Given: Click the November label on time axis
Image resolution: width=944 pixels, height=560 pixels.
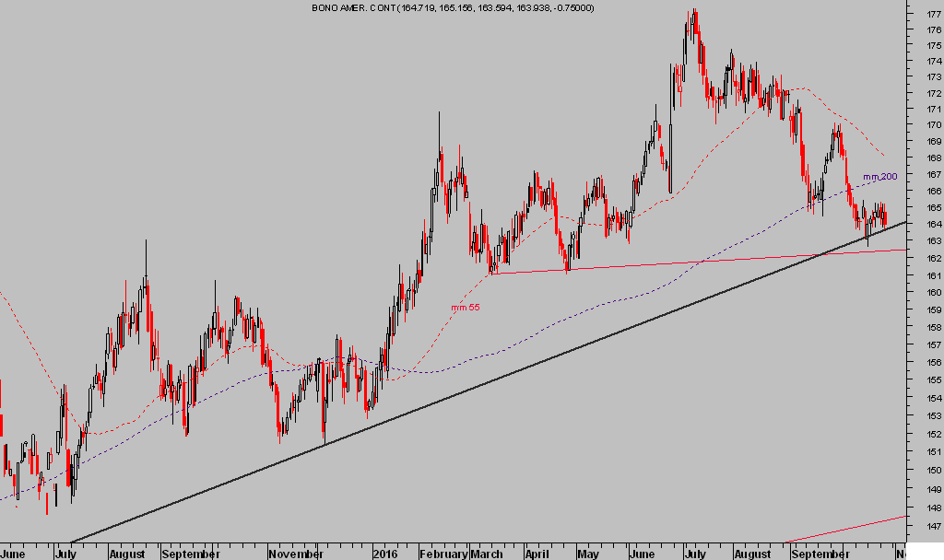Looking at the screenshot, I should pyautogui.click(x=292, y=555).
